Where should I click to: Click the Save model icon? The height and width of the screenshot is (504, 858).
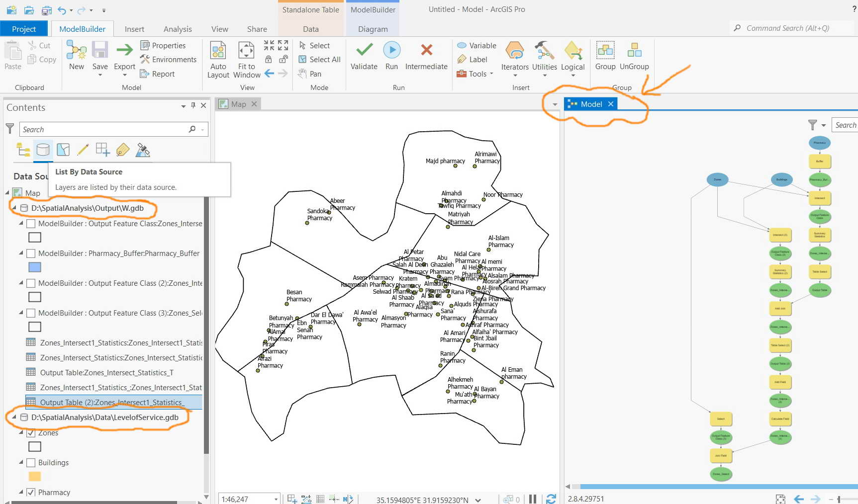(x=100, y=50)
